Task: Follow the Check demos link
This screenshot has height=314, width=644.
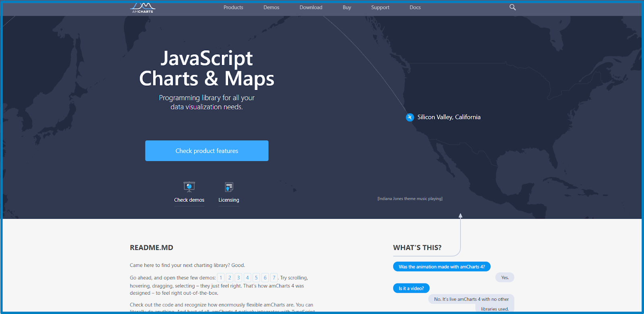Action: point(189,200)
